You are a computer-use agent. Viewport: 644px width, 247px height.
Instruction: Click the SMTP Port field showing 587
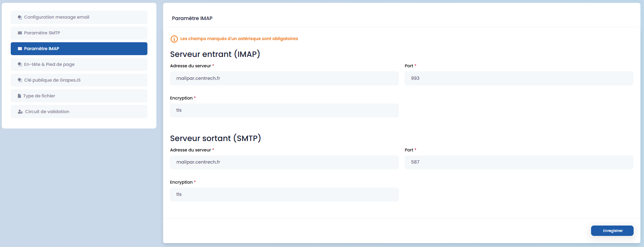point(519,162)
